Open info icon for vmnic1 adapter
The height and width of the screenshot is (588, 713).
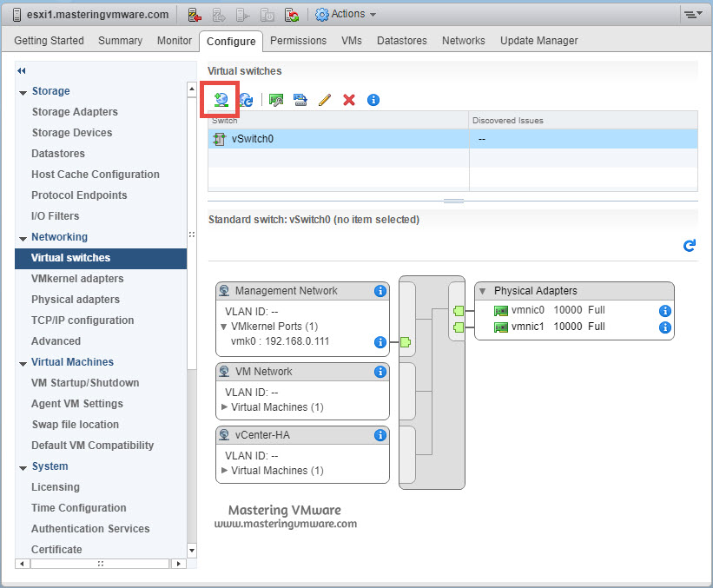pos(664,327)
